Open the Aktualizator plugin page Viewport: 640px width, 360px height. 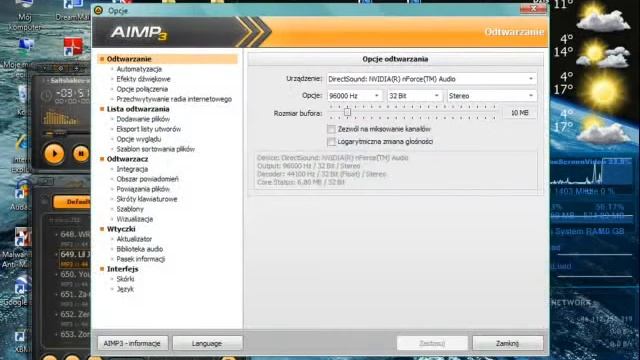[134, 239]
